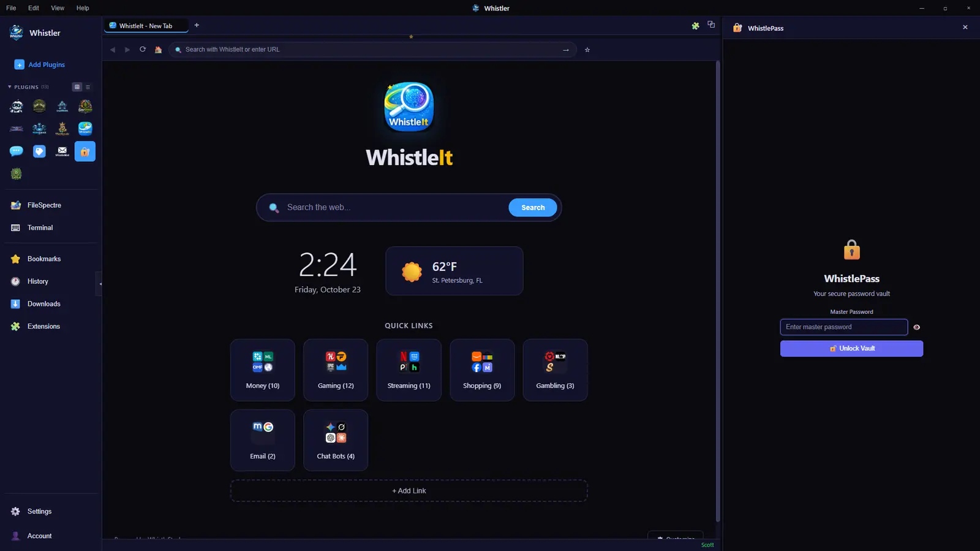Viewport: 980px width, 551px height.
Task: Open the price tag plugin
Action: [39, 151]
